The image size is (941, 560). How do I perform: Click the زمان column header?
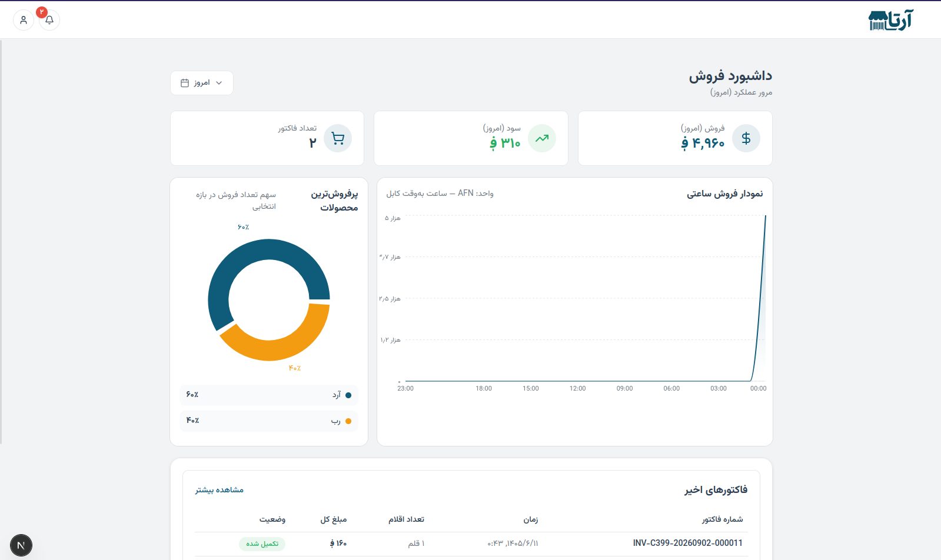531,519
